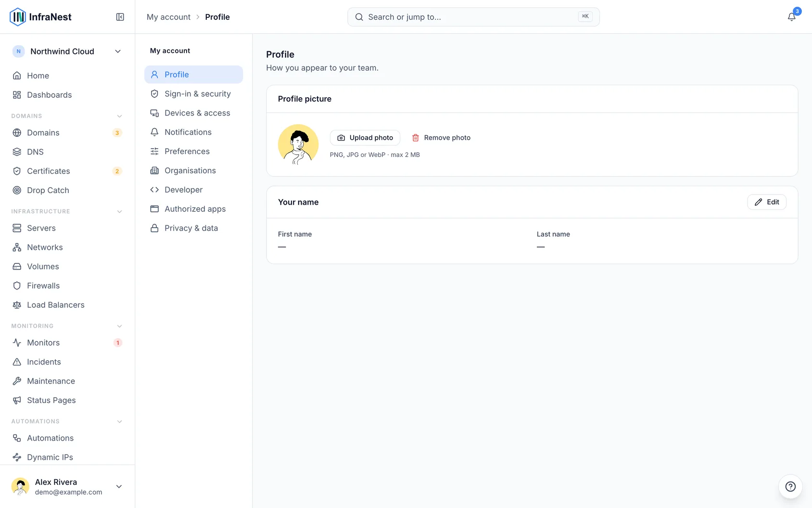Open Load Balancers page
The image size is (812, 508).
coord(67,305)
